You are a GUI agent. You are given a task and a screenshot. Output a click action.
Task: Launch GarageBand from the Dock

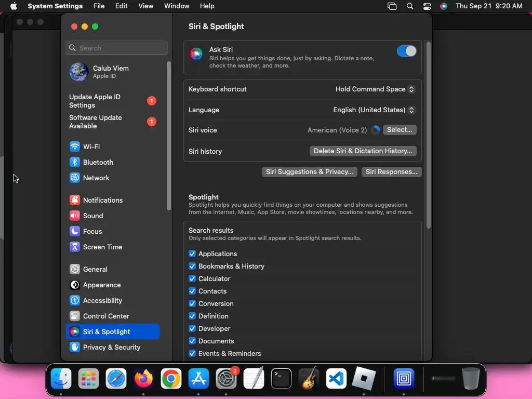point(309,378)
